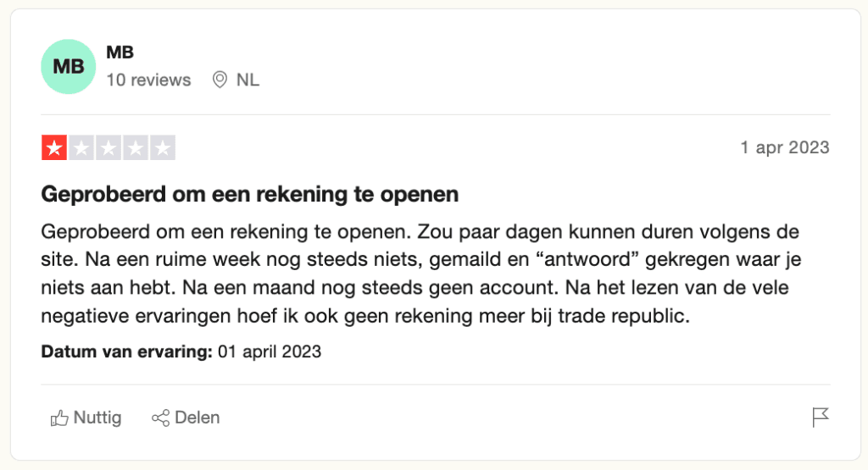Click the fifth grey rating star
Viewport: 868px width, 470px height.
pos(163,148)
